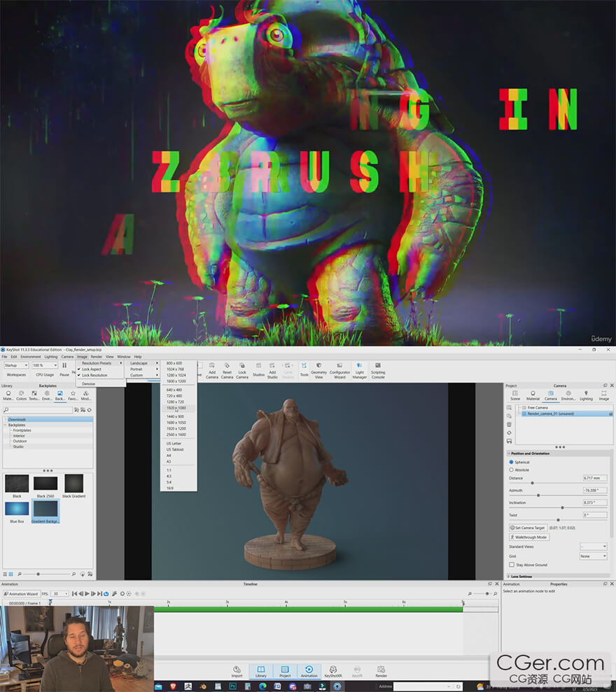The height and width of the screenshot is (692, 616).
Task: Click the library search field
Action: (38, 409)
